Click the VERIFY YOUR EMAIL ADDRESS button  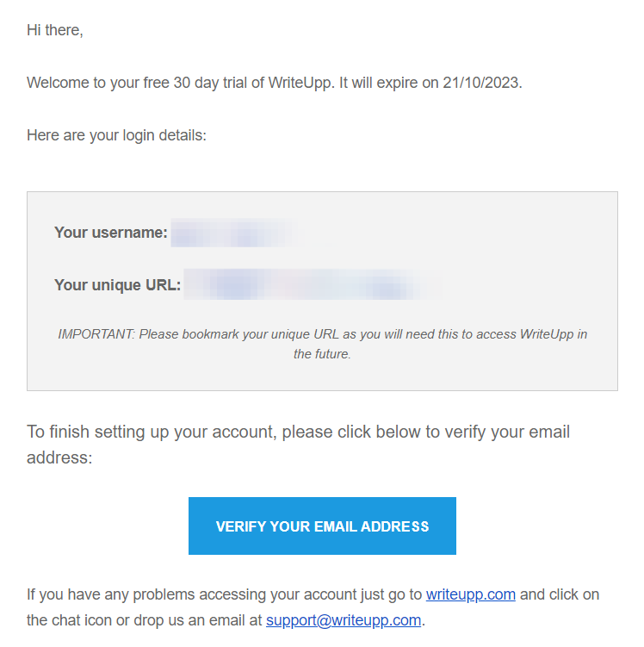pos(322,526)
